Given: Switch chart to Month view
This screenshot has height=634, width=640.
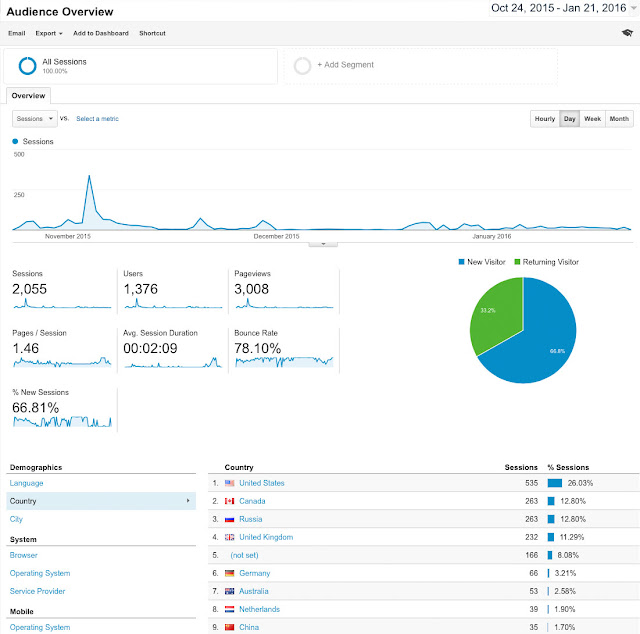Looking at the screenshot, I should pyautogui.click(x=619, y=119).
